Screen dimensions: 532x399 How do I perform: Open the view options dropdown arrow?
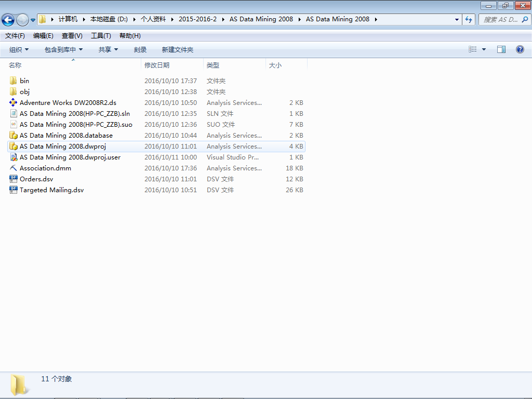pyautogui.click(x=484, y=49)
